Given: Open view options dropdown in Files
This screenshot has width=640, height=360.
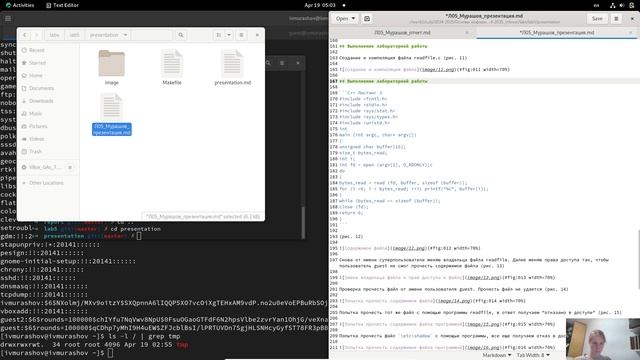Looking at the screenshot, I should pyautogui.click(x=229, y=35).
